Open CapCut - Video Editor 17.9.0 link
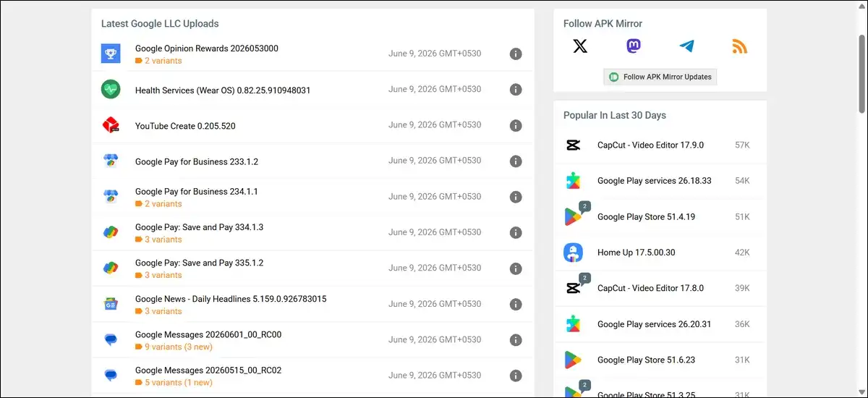The width and height of the screenshot is (868, 398). 650,145
